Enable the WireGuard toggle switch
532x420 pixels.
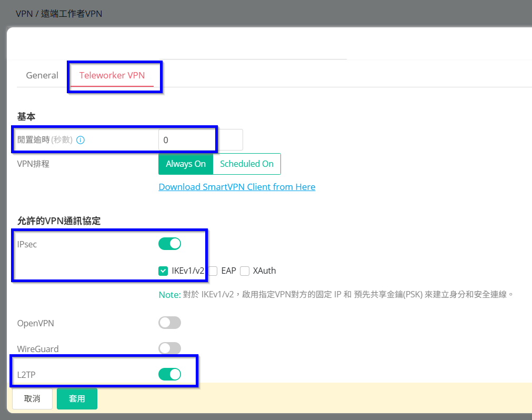pos(169,348)
